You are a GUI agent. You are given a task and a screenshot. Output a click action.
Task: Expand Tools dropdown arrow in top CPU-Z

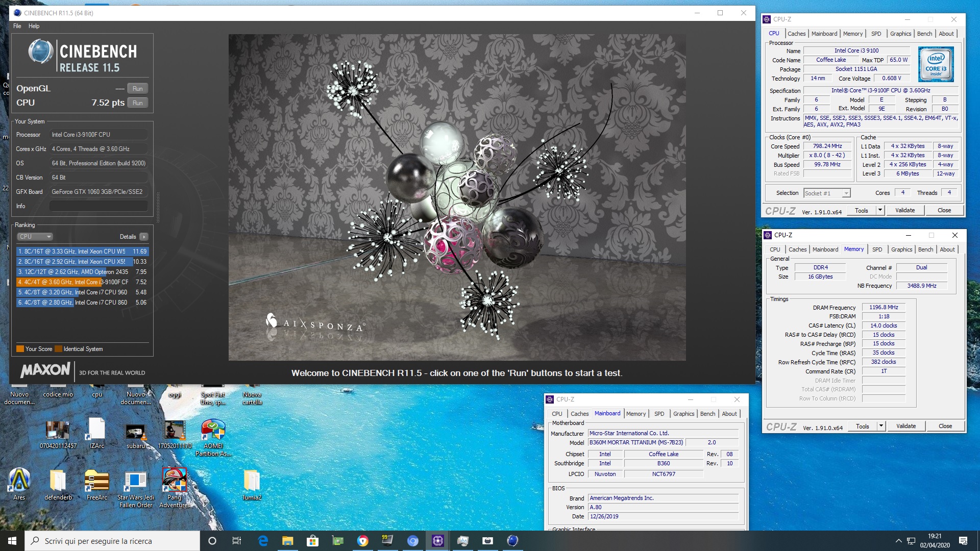coord(880,210)
